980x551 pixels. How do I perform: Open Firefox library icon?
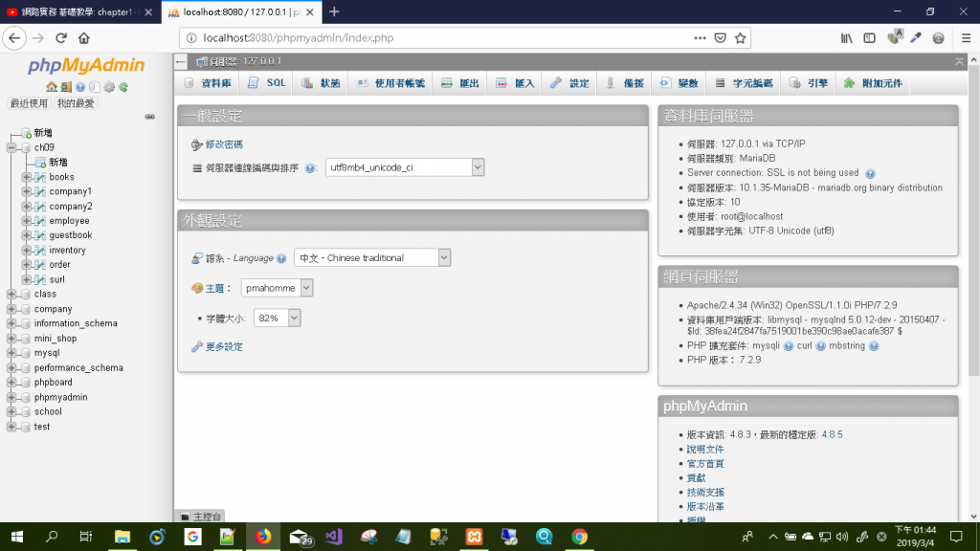point(846,38)
